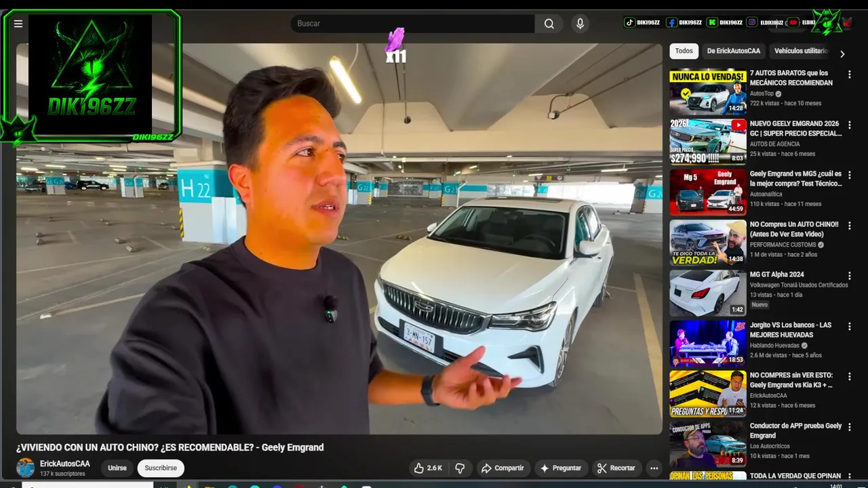Open the ErickAutosCAA channel avatar

[x=26, y=468]
